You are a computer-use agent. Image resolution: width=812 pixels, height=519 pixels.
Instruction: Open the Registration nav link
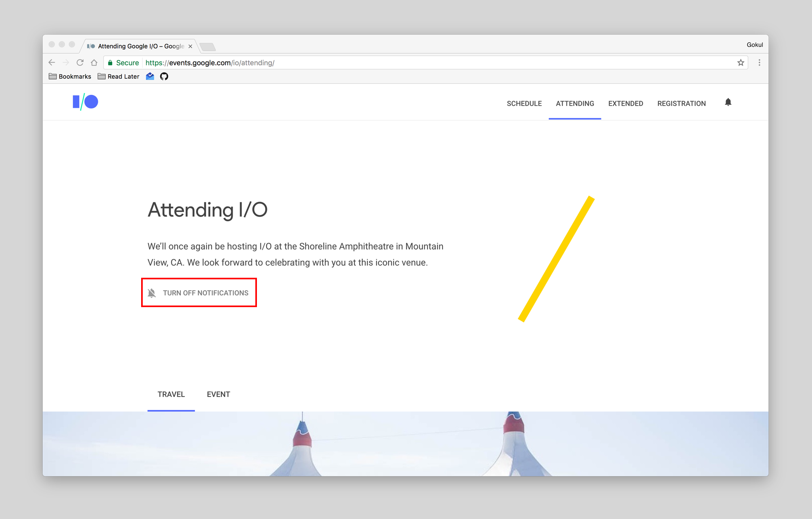tap(682, 104)
